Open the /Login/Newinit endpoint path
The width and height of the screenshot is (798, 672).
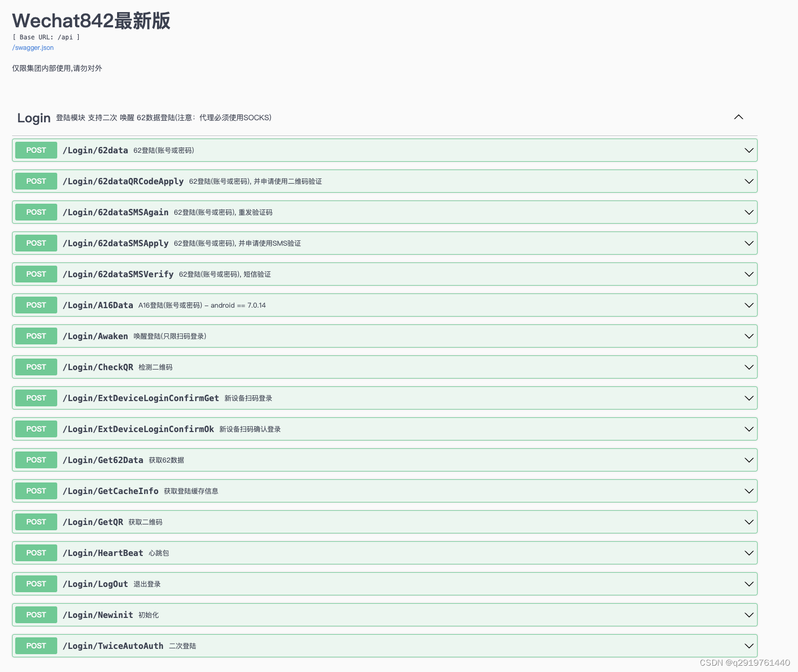98,615
